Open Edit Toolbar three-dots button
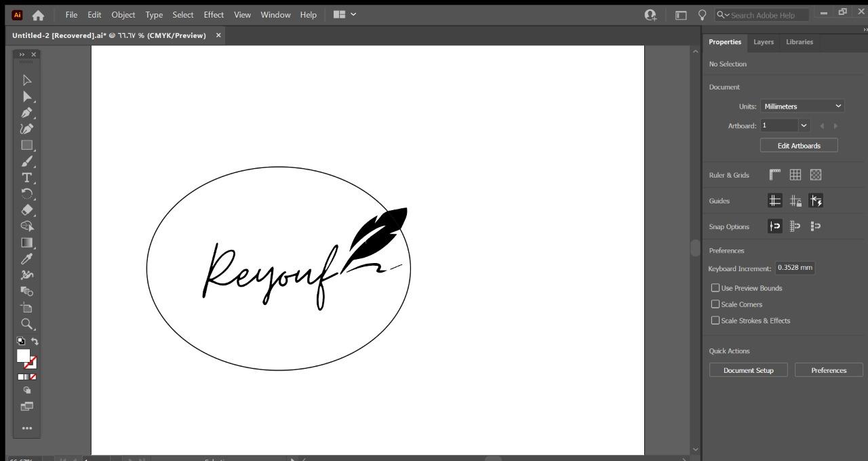868x461 pixels. 27,428
